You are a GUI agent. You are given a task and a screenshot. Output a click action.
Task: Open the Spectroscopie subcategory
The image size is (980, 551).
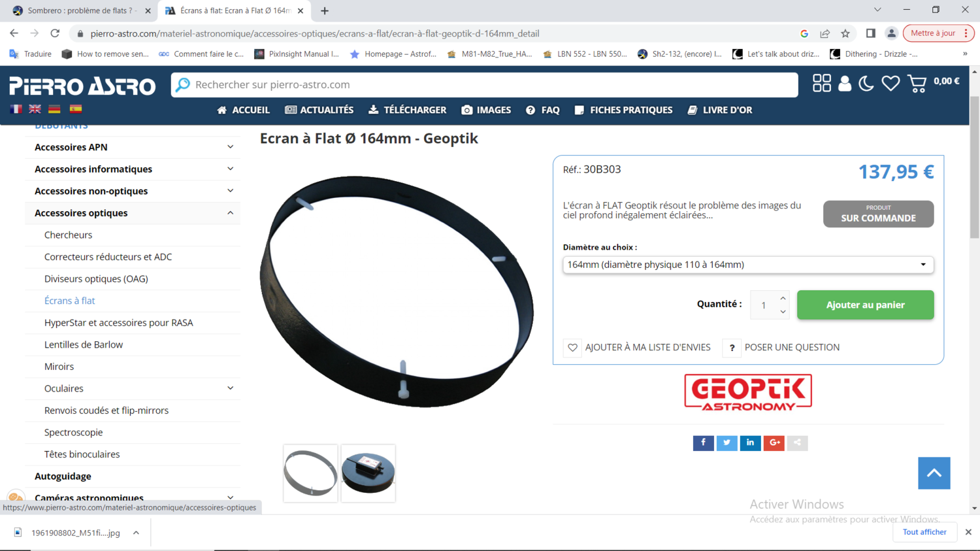point(73,432)
